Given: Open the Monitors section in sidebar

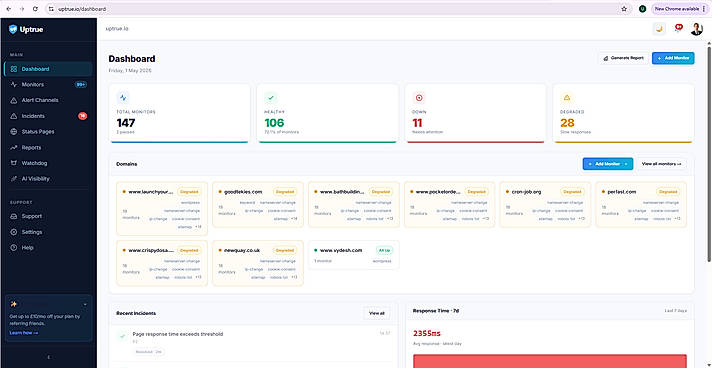Looking at the screenshot, I should tap(48, 85).
